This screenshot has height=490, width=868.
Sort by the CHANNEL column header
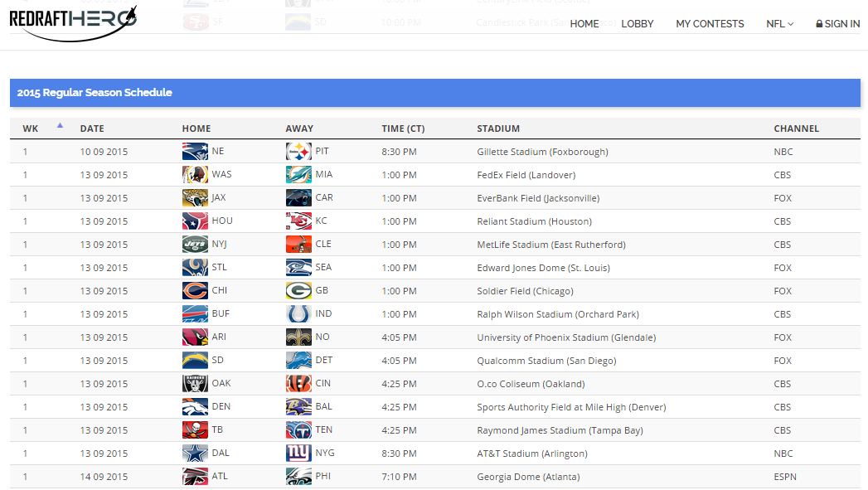(796, 129)
